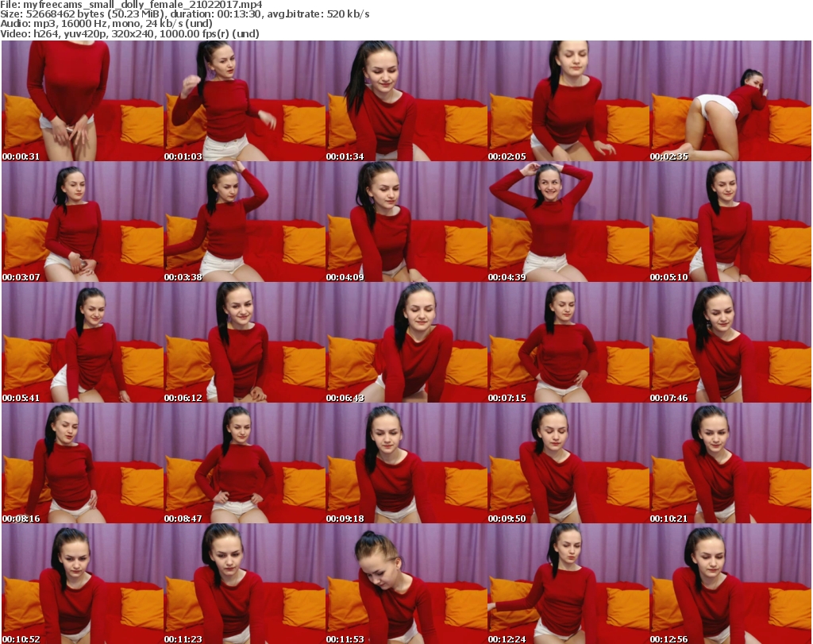This screenshot has height=644, width=813.
Task: Pick the frame at 00:09:18
Action: point(406,463)
